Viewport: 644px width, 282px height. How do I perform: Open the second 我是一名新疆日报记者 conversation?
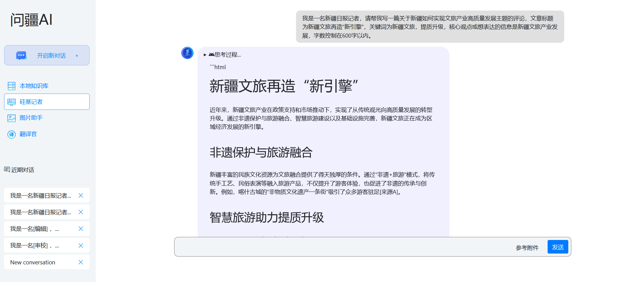[x=41, y=212]
